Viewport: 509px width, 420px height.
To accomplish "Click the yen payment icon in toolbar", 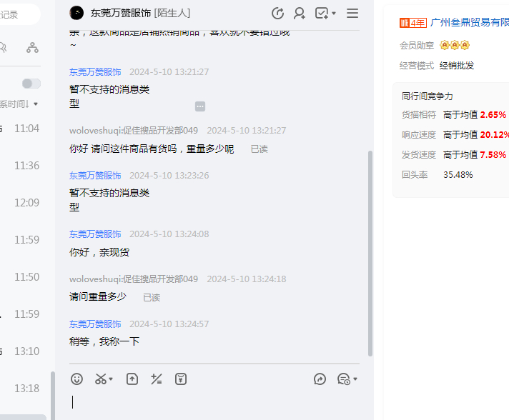I will (x=181, y=379).
